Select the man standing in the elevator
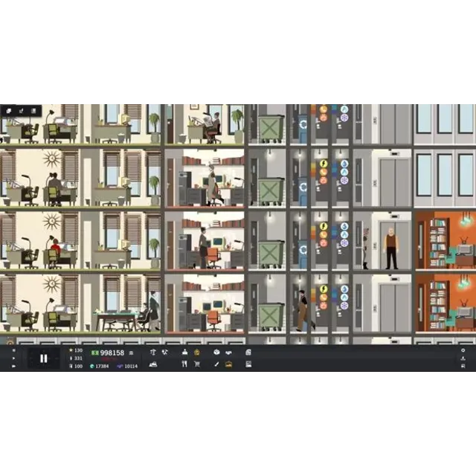The height and width of the screenshot is (476, 476). pyautogui.click(x=392, y=248)
